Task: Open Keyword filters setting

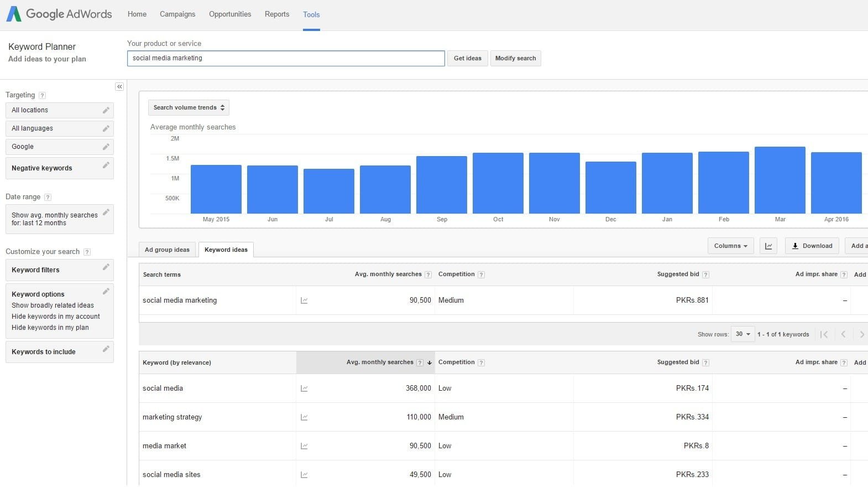Action: [x=60, y=270]
